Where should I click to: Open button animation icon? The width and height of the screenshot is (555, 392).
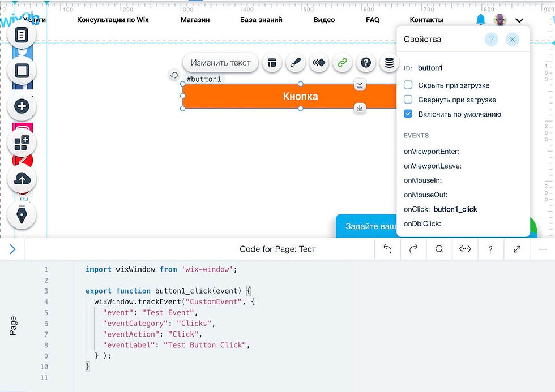(318, 63)
